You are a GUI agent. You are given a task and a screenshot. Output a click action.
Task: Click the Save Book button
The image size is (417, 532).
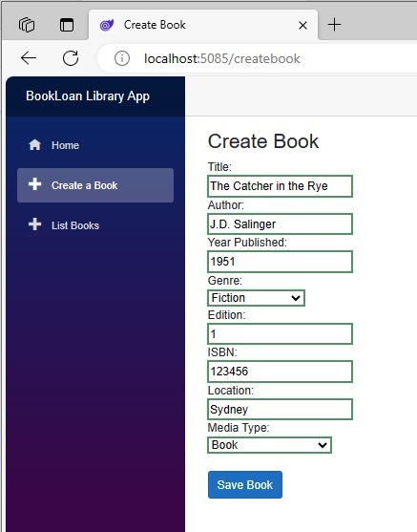point(245,484)
